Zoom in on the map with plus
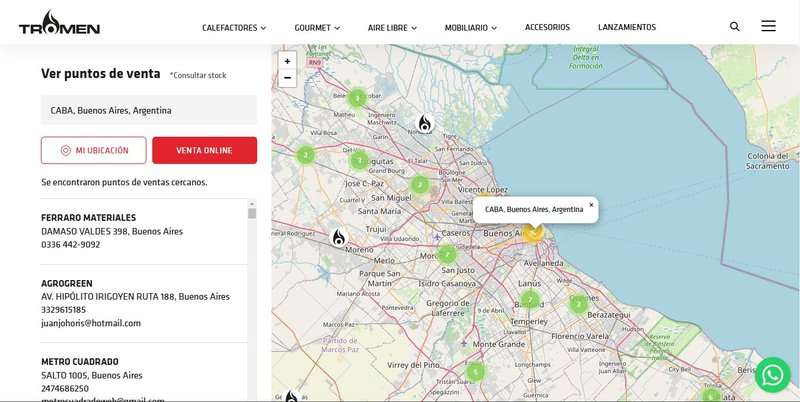 pos(287,61)
